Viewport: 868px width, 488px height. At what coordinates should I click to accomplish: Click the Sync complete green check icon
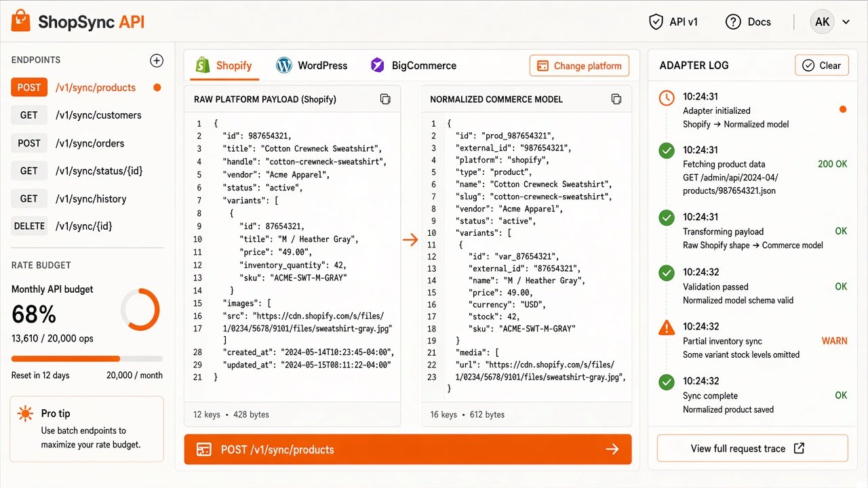pos(667,382)
